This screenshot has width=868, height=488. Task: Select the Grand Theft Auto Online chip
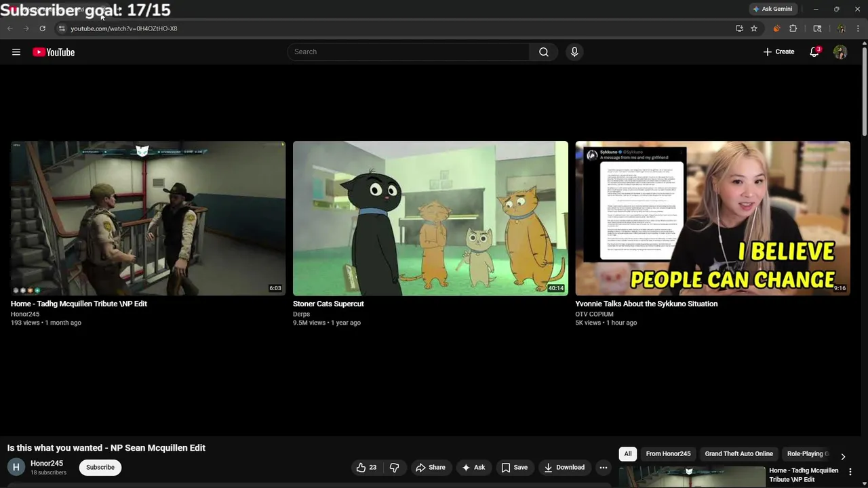[x=738, y=454]
